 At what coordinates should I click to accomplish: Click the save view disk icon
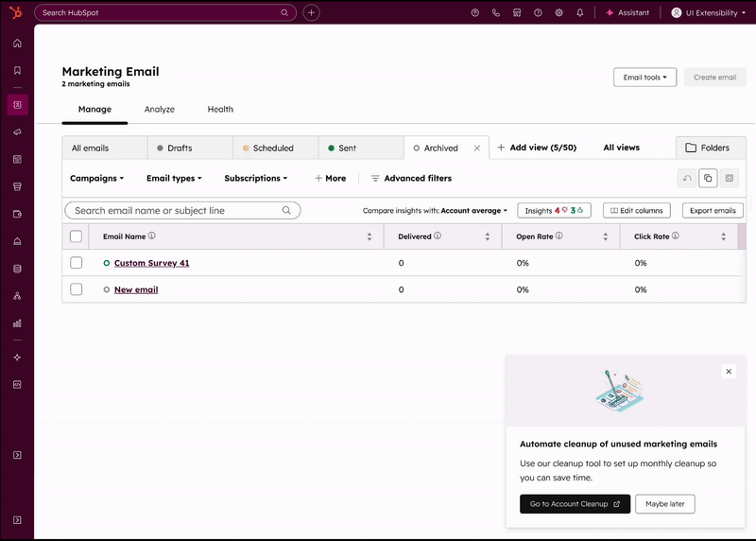(729, 178)
